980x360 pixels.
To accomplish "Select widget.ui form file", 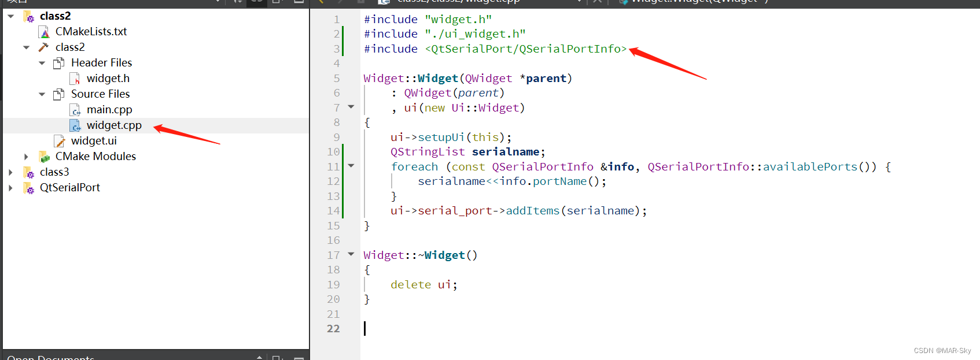I will pyautogui.click(x=94, y=141).
